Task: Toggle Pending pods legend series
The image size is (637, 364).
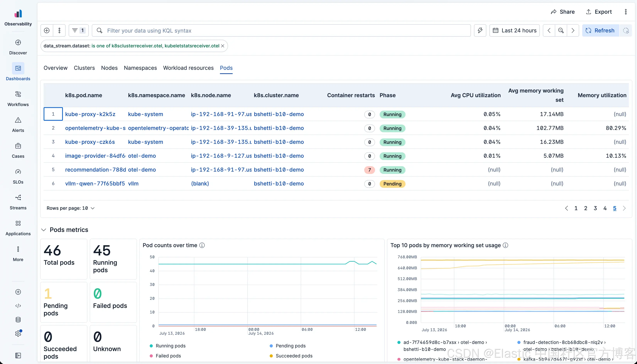Action: pos(288,346)
